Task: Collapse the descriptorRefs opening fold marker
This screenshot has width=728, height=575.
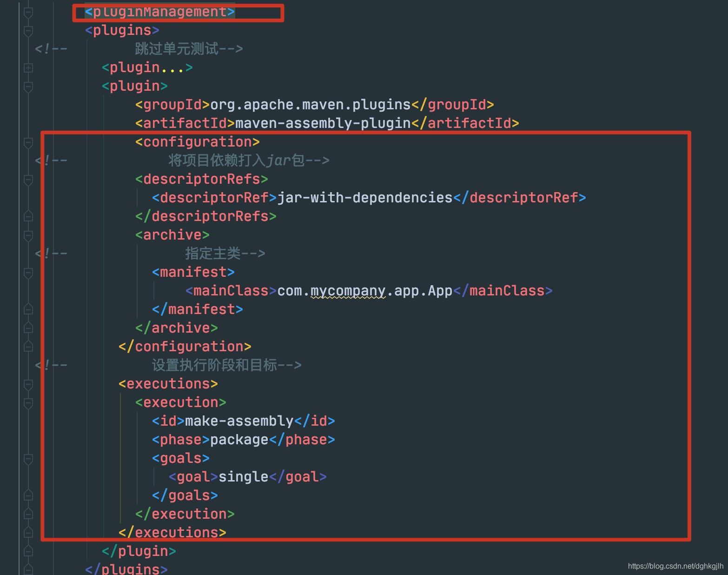Action: pyautogui.click(x=28, y=180)
